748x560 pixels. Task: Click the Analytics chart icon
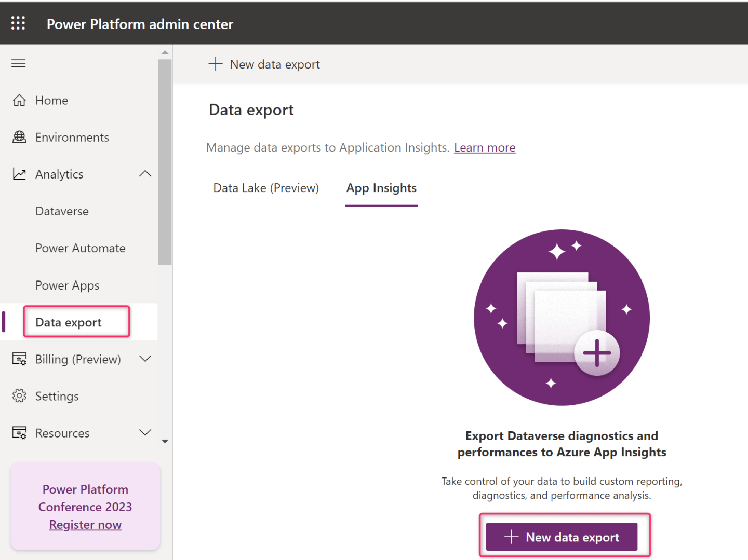click(x=19, y=174)
